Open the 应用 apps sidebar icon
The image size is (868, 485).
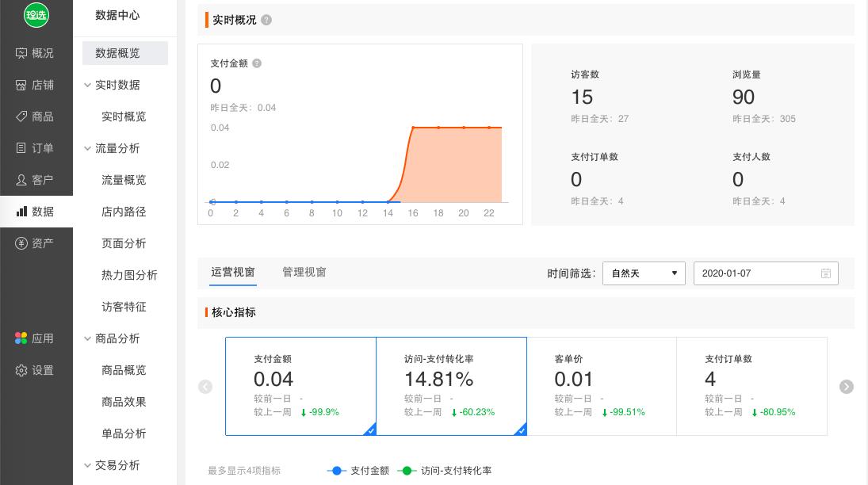36,338
